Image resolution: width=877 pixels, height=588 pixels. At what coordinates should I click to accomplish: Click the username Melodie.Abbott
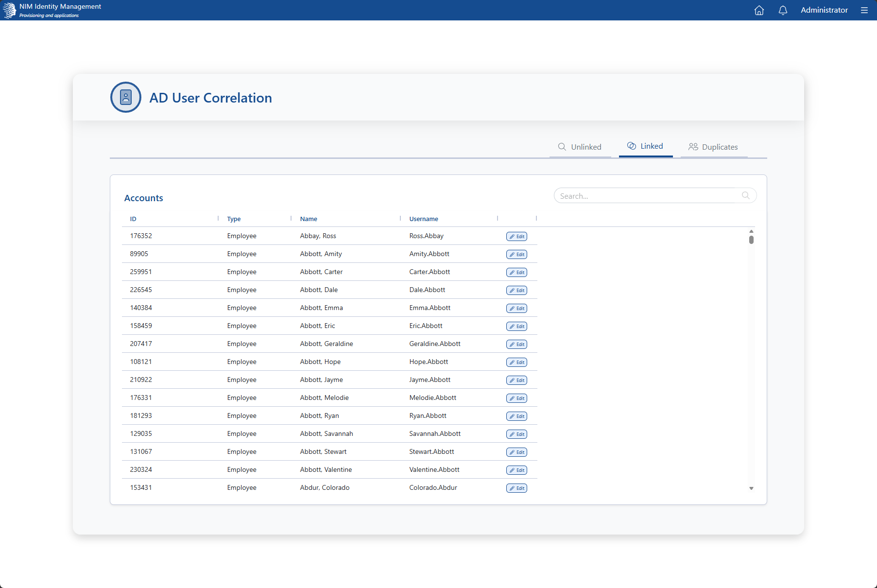[x=433, y=398]
